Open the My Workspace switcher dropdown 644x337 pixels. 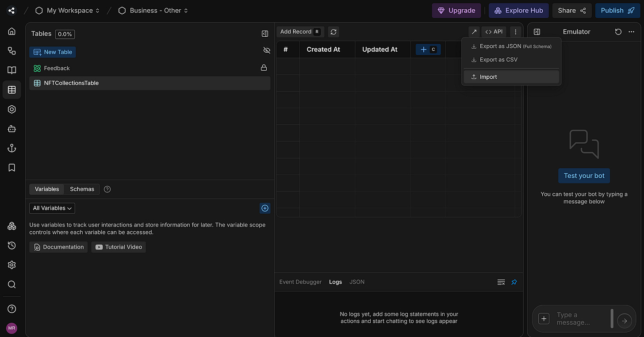(x=68, y=11)
